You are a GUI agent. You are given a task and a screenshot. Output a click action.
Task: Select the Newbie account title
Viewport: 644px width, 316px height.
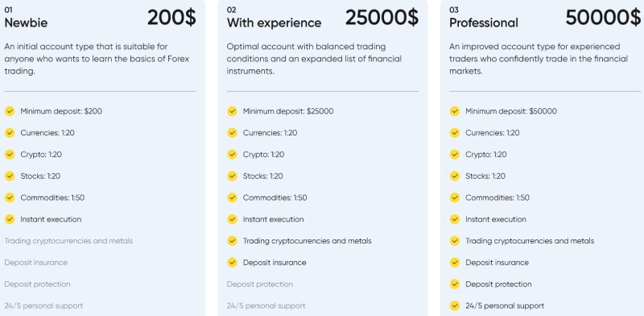click(26, 23)
